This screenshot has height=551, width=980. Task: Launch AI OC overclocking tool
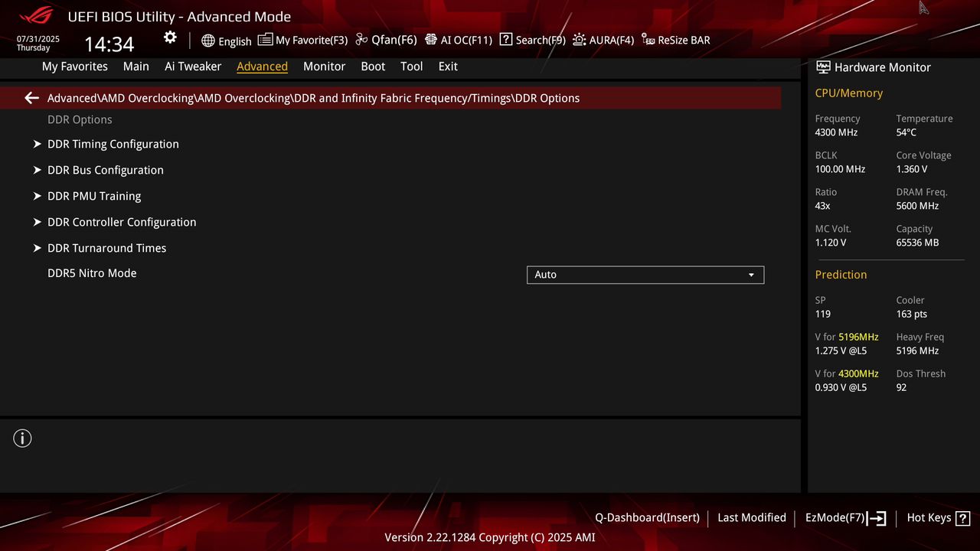coord(459,40)
